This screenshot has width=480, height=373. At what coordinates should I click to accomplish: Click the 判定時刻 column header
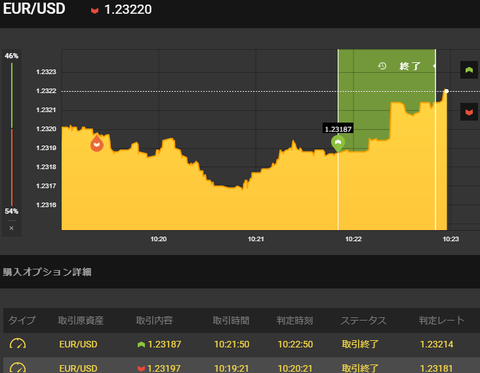[295, 320]
